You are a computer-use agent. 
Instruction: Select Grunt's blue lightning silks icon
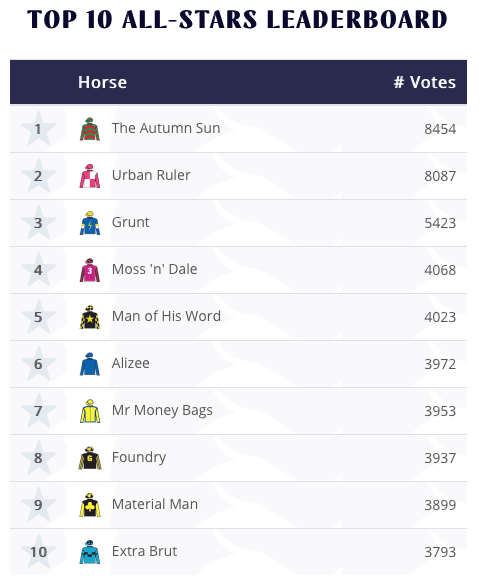point(90,223)
